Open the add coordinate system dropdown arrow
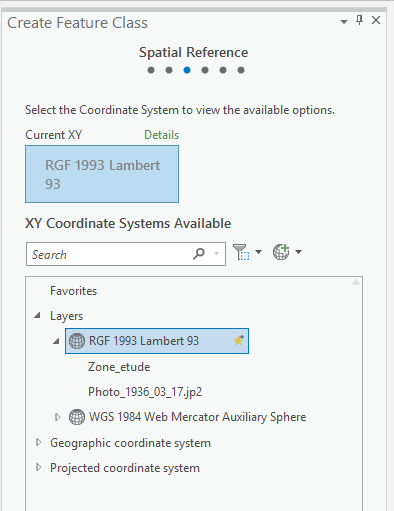Screen dimensions: 394x511 299,252
